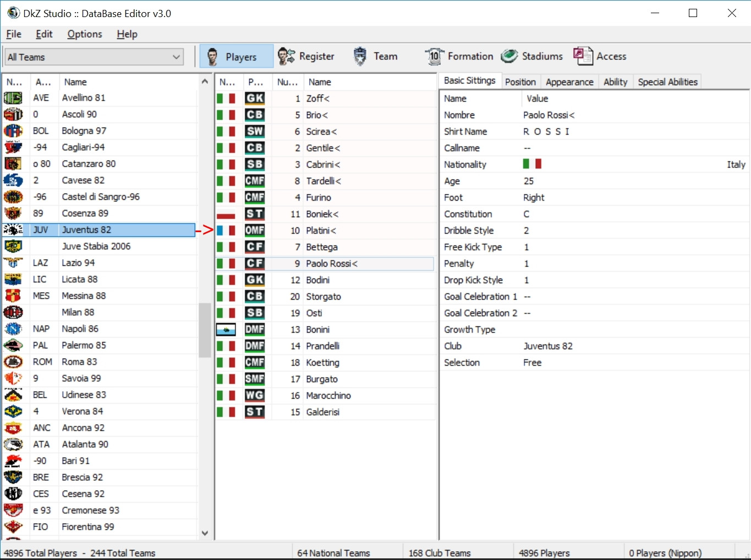Click the Bologna 97 team crest icon
The image size is (751, 560).
coord(13,131)
